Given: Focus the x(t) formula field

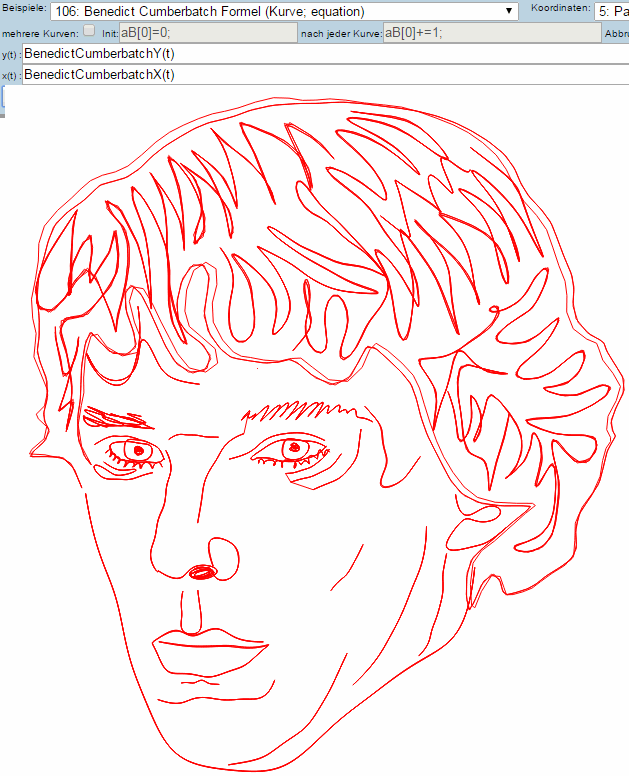Looking at the screenshot, I should [326, 75].
